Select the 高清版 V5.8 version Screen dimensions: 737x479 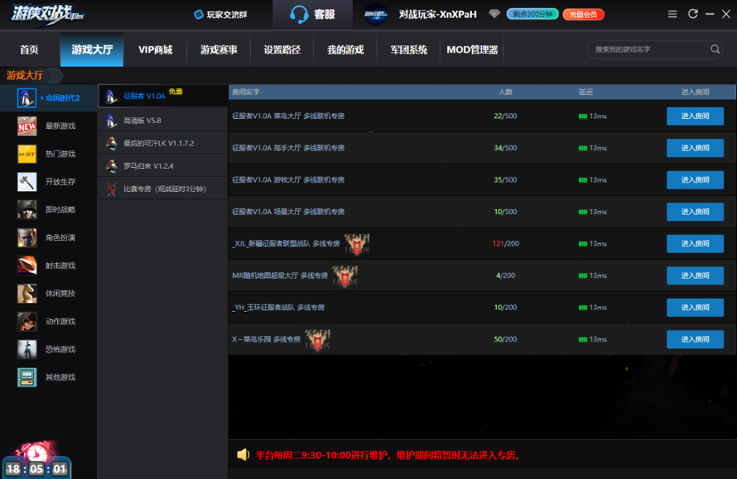163,120
